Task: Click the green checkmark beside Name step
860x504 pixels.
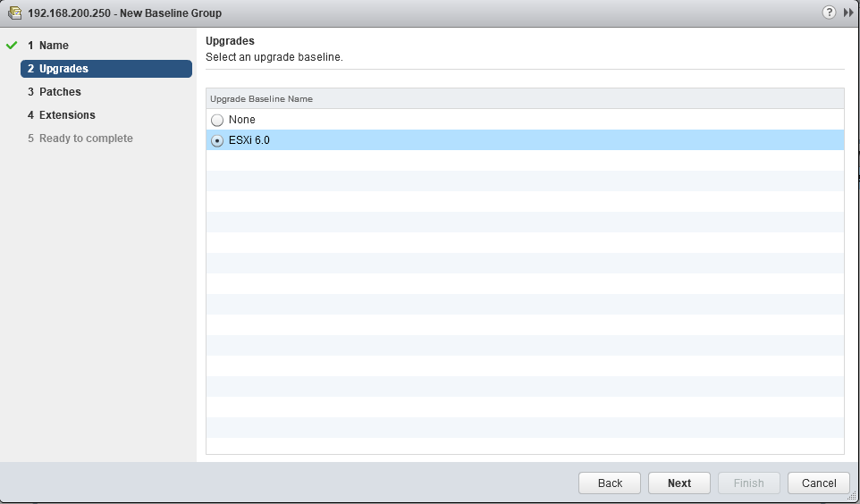Action: click(12, 46)
